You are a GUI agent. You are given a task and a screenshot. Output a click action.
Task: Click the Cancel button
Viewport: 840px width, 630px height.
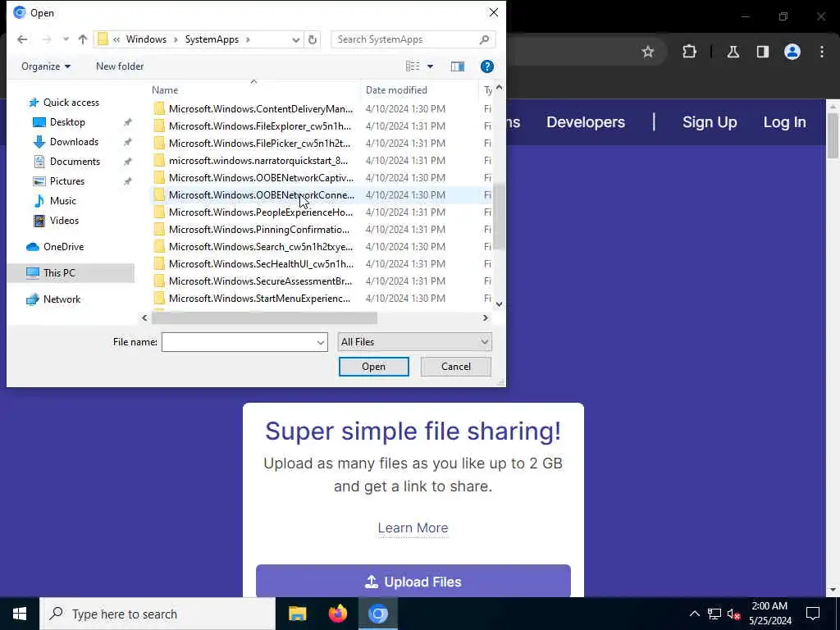[456, 367]
